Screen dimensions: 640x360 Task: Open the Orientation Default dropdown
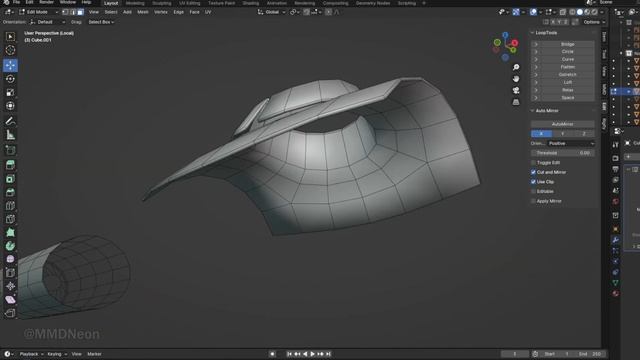(48, 22)
